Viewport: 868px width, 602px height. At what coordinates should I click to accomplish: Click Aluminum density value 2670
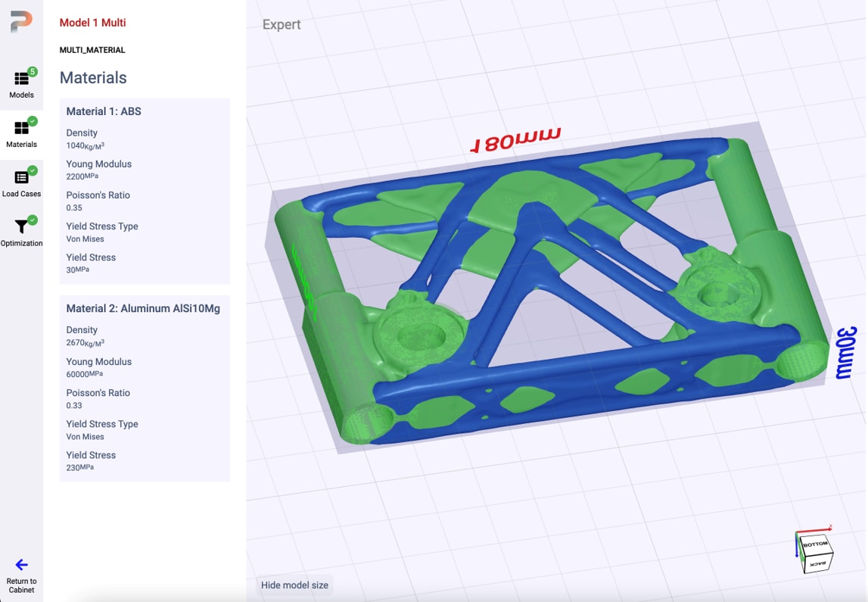(86, 343)
